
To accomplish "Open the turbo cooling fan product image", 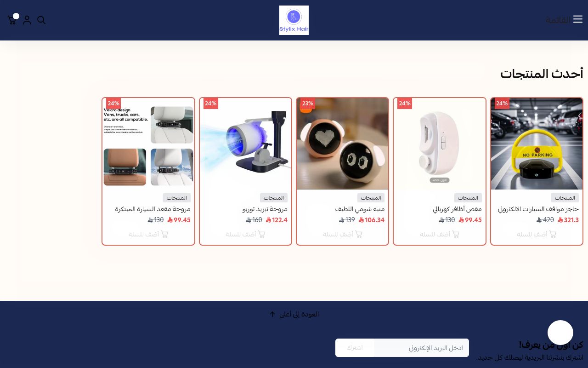I will 245,144.
